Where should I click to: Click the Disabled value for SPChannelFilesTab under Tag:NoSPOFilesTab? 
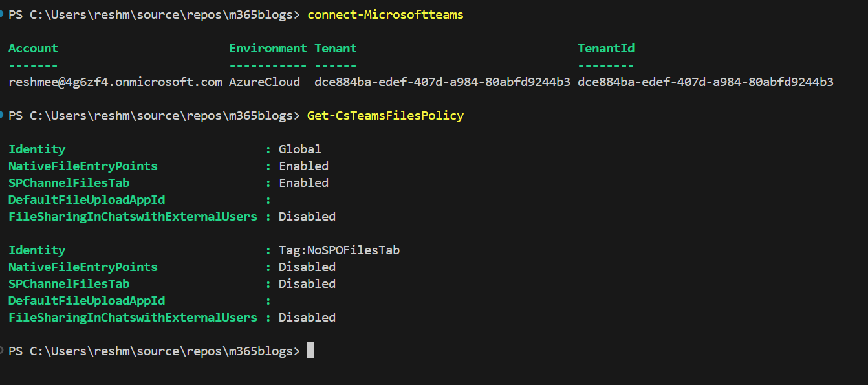click(307, 284)
